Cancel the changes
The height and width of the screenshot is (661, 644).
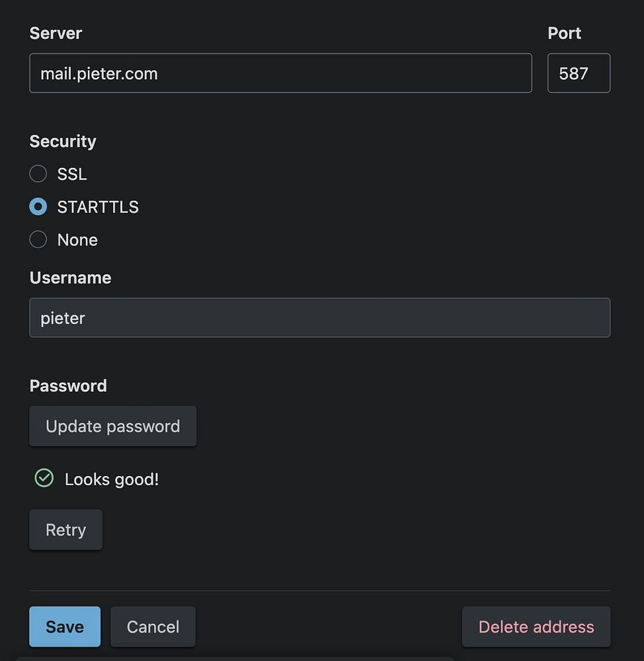click(153, 627)
